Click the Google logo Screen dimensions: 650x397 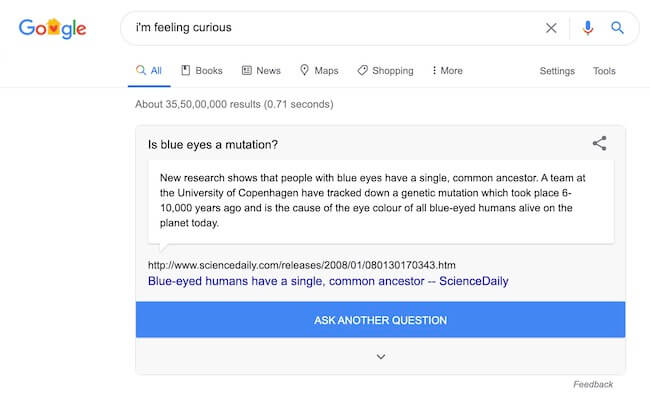click(x=53, y=28)
